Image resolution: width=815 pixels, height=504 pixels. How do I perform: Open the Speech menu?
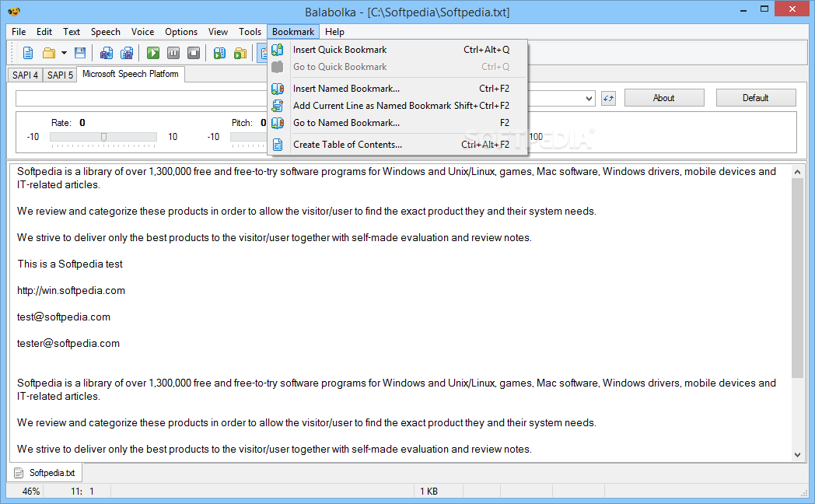tap(106, 32)
